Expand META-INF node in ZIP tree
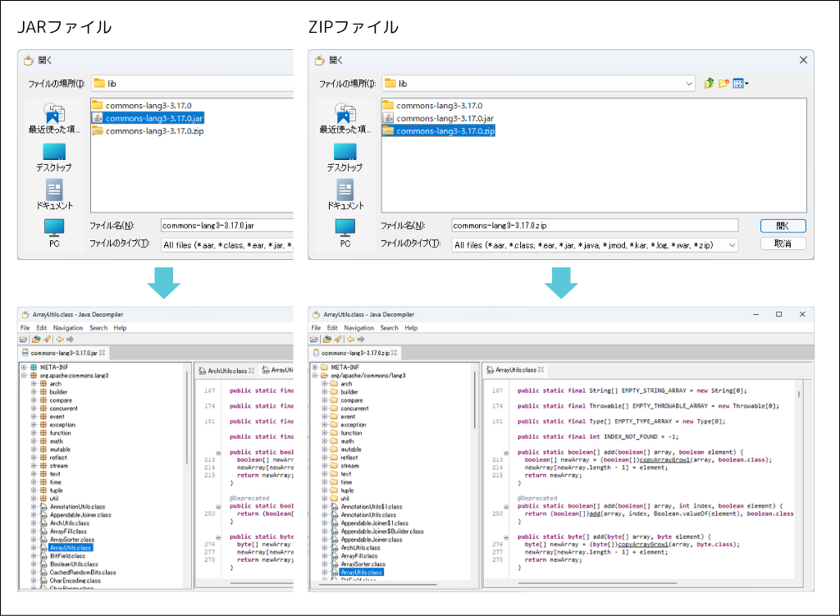This screenshot has width=840, height=616. [x=314, y=367]
